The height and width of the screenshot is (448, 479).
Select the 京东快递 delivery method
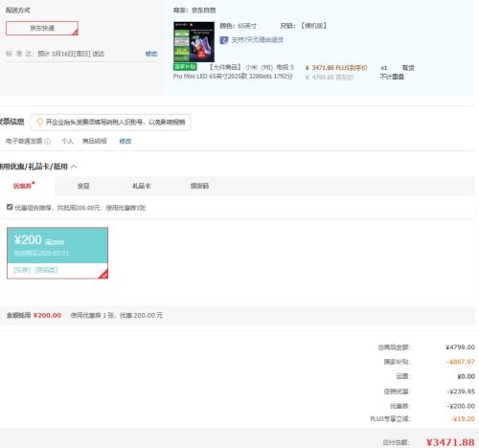click(42, 28)
